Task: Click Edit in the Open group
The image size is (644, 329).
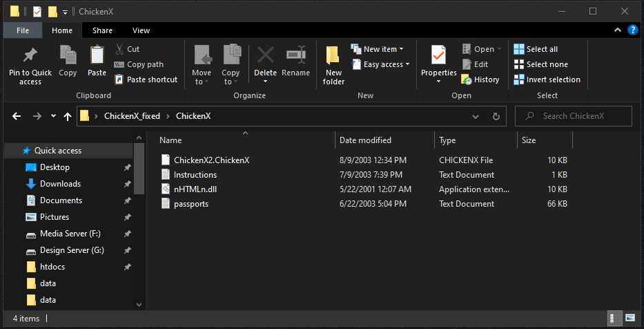Action: click(475, 64)
